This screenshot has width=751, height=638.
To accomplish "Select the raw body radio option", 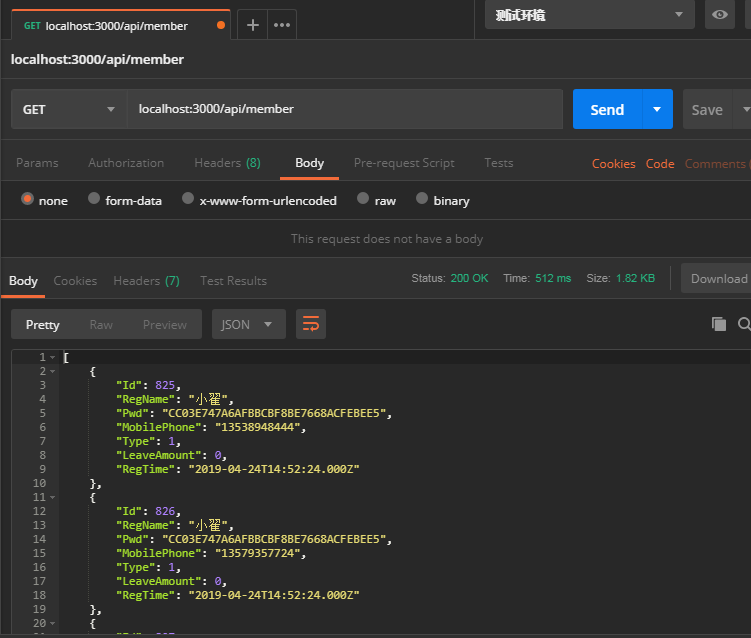I will 363,200.
